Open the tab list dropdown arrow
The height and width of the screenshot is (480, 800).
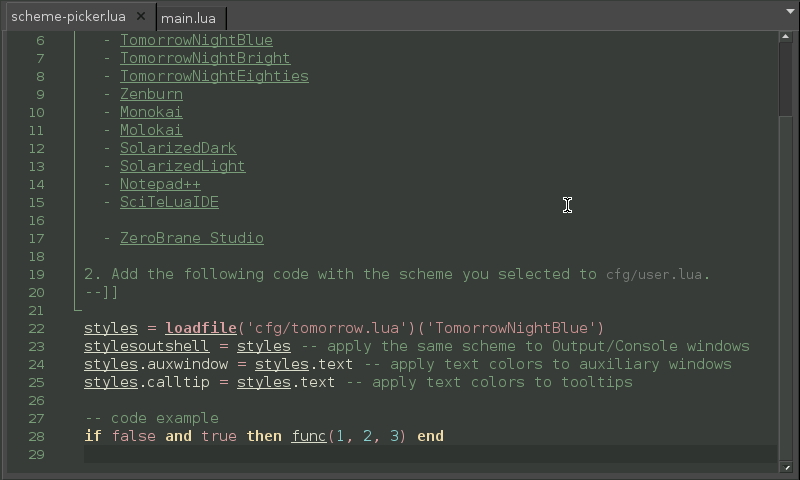(x=790, y=11)
